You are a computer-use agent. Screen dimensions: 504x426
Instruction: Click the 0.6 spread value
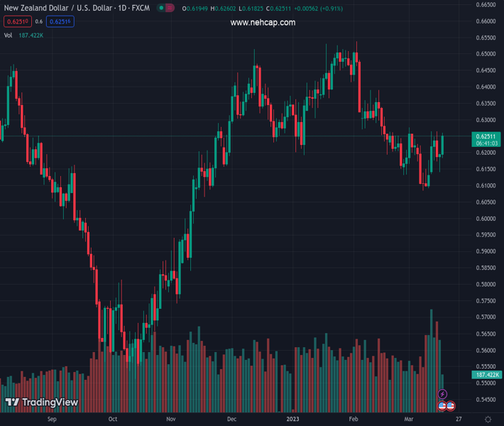click(38, 22)
